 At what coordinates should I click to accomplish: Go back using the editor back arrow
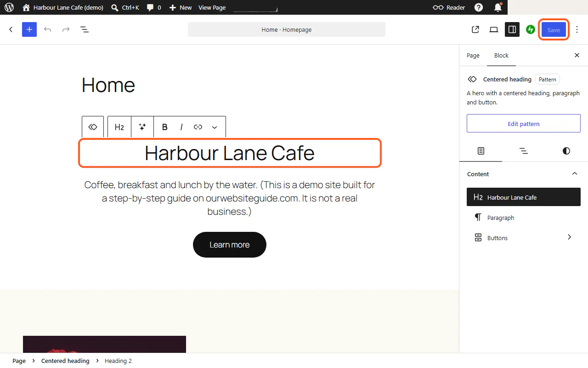point(11,29)
